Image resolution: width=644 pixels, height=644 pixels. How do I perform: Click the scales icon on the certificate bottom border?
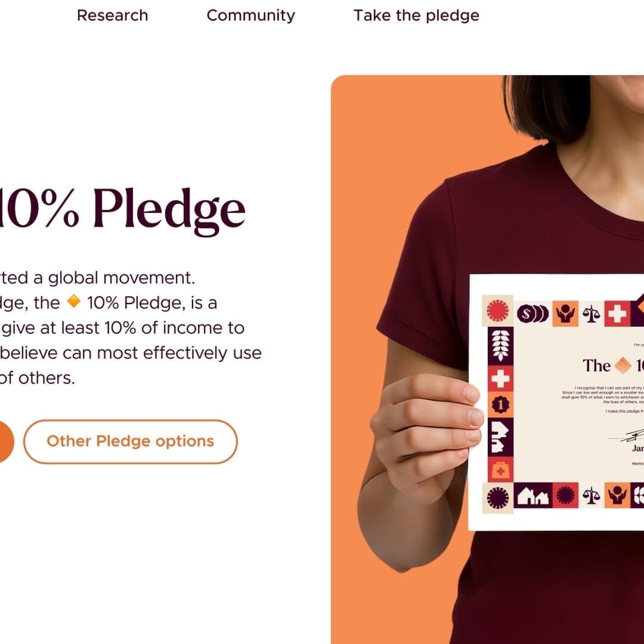tap(590, 496)
